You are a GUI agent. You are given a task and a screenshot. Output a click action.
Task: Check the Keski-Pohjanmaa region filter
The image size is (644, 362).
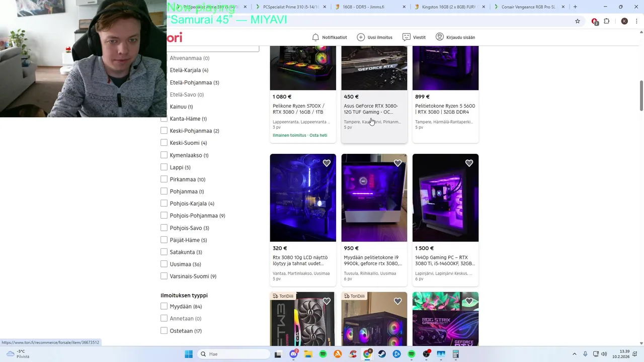(164, 131)
